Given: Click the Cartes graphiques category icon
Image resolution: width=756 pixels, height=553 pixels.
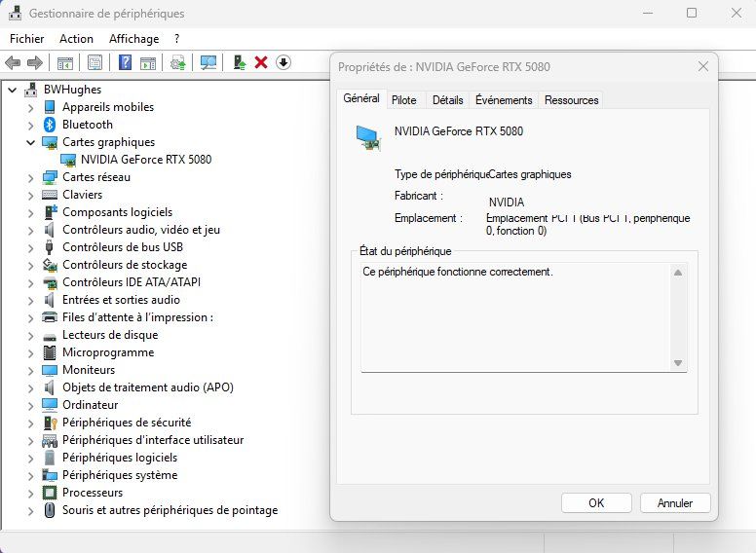Looking at the screenshot, I should click(50, 142).
